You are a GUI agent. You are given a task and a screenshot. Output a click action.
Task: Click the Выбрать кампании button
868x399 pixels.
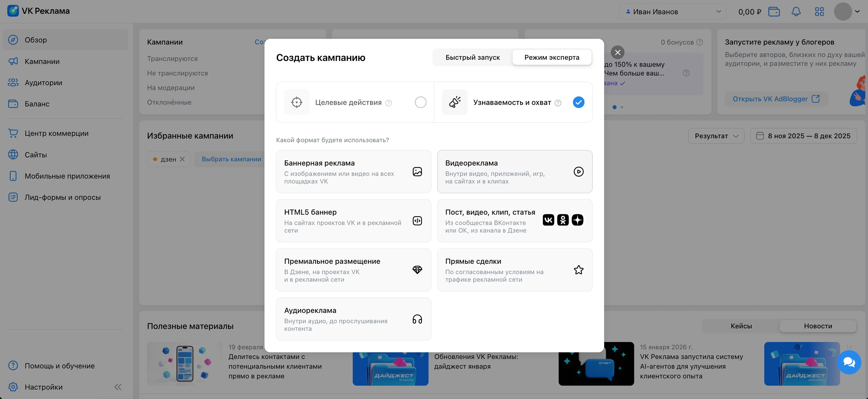click(x=231, y=159)
